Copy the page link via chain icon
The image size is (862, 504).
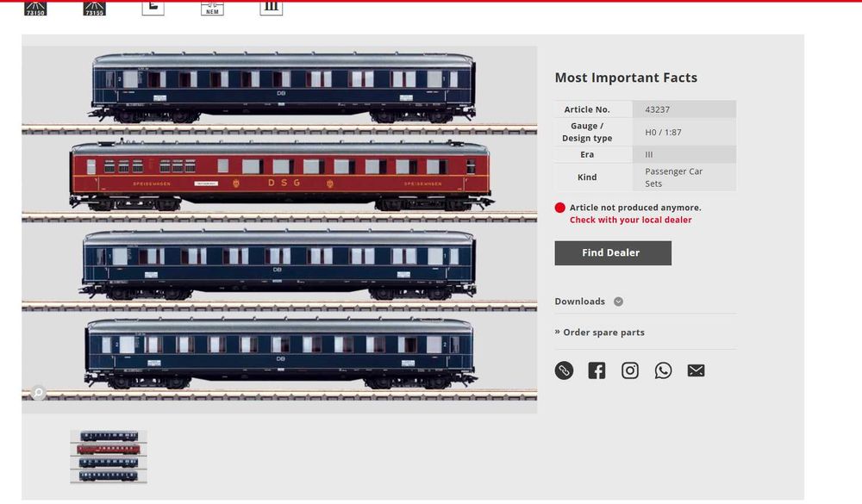[564, 370]
